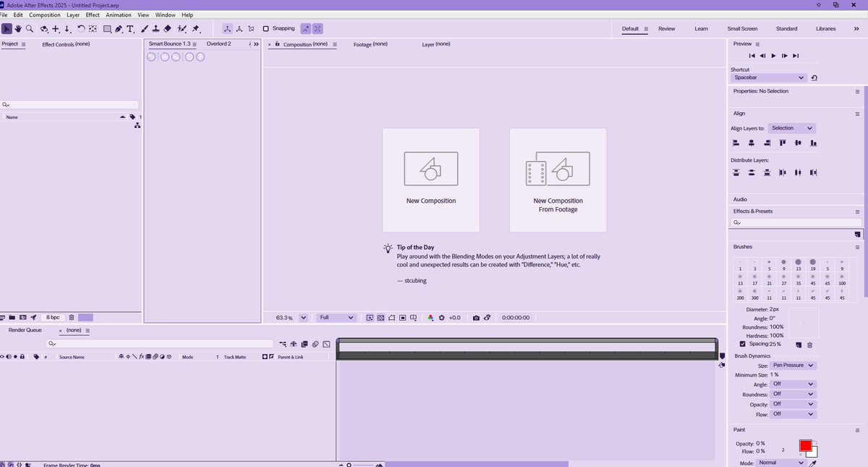The height and width of the screenshot is (467, 868).
Task: Switch to the Review workspace
Action: click(666, 29)
